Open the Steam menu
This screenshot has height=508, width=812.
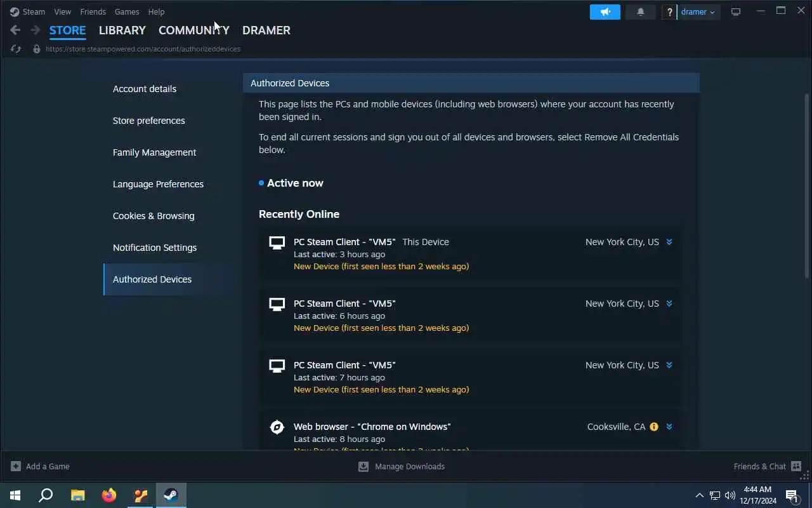(34, 11)
